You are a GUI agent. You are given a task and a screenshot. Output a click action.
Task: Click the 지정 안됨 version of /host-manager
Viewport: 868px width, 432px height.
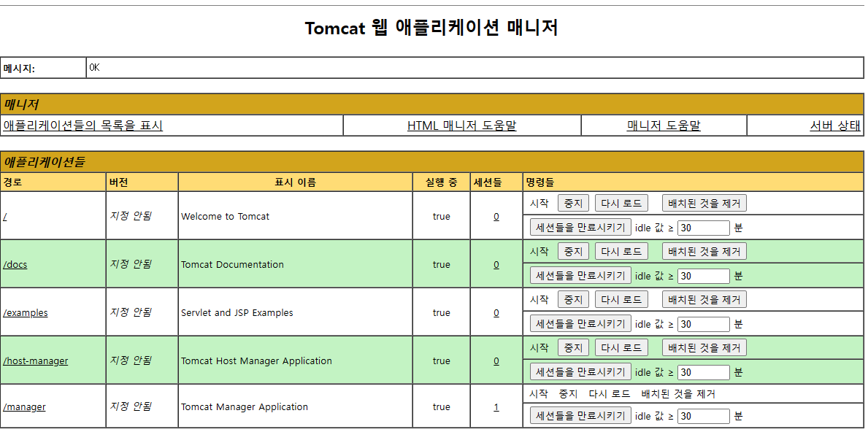coord(131,360)
